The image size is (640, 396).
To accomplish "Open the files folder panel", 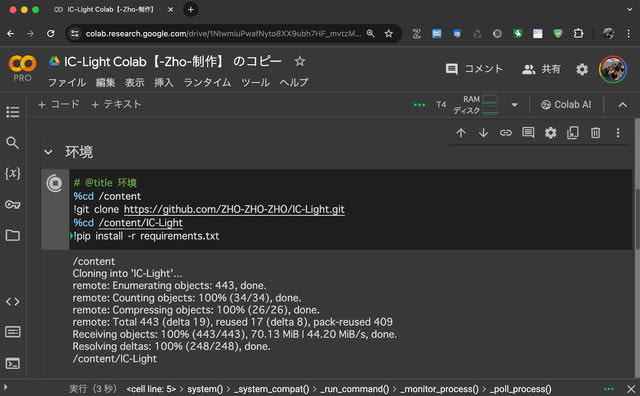I will coord(13,235).
